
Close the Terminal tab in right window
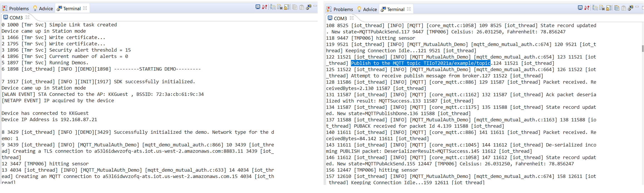409,9
